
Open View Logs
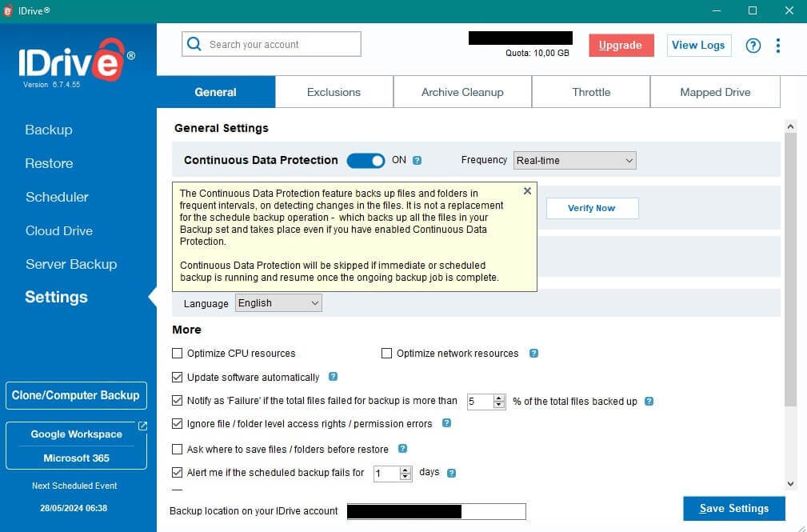click(699, 46)
